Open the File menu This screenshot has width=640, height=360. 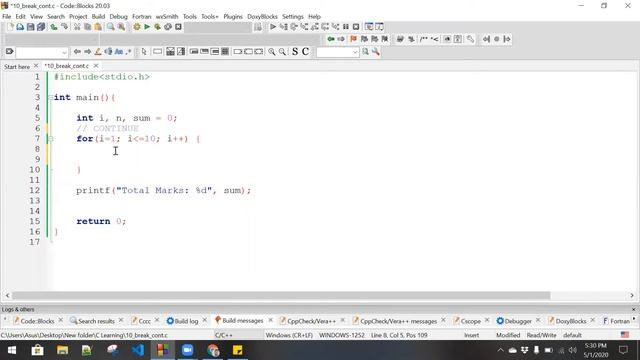pyautogui.click(x=7, y=17)
